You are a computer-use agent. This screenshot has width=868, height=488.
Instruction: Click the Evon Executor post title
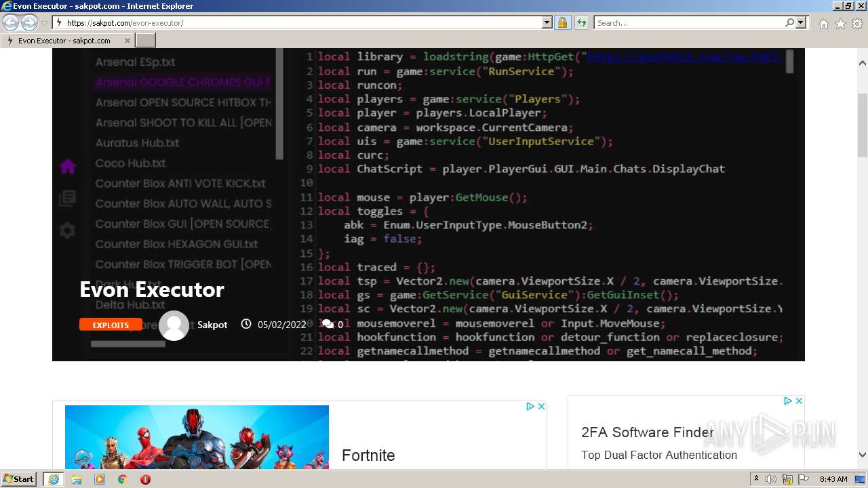[x=152, y=289]
